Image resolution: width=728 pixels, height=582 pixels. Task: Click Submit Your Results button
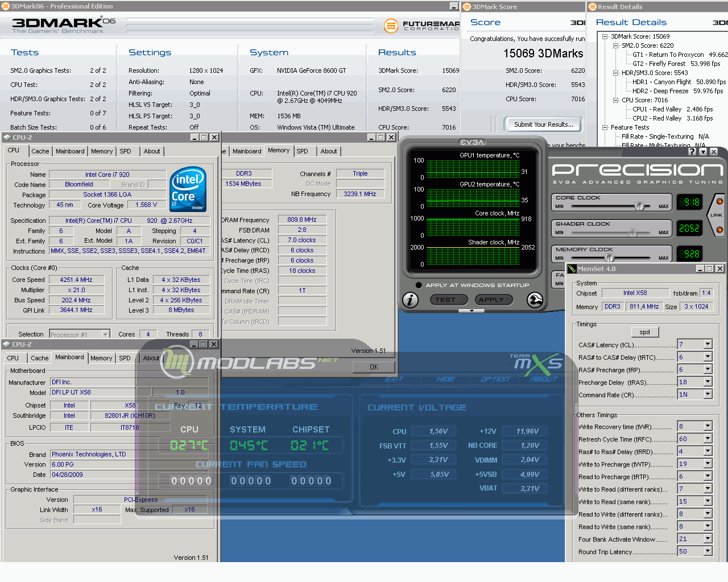coord(544,124)
